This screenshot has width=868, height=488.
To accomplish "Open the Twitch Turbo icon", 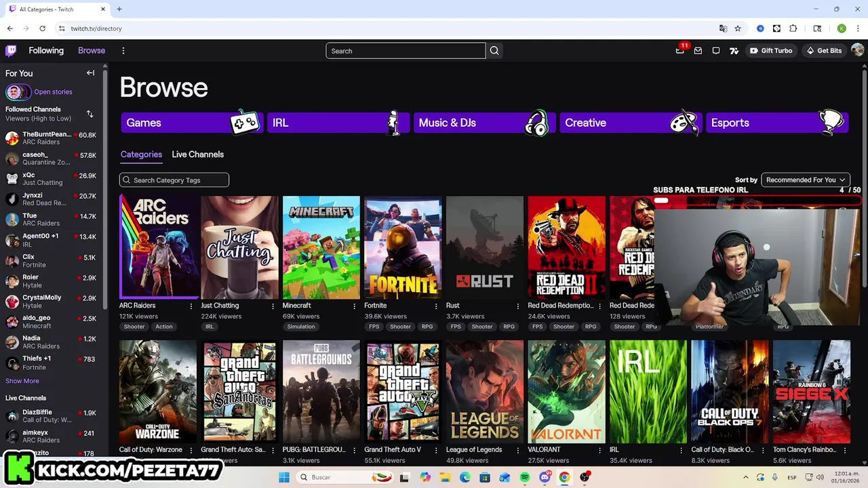I will [x=734, y=51].
